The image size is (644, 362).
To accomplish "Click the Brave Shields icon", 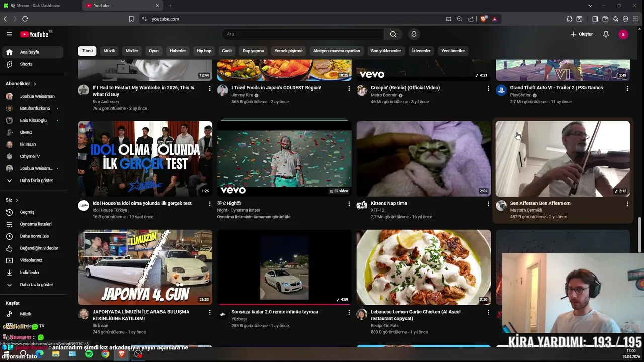I will pyautogui.click(x=484, y=19).
